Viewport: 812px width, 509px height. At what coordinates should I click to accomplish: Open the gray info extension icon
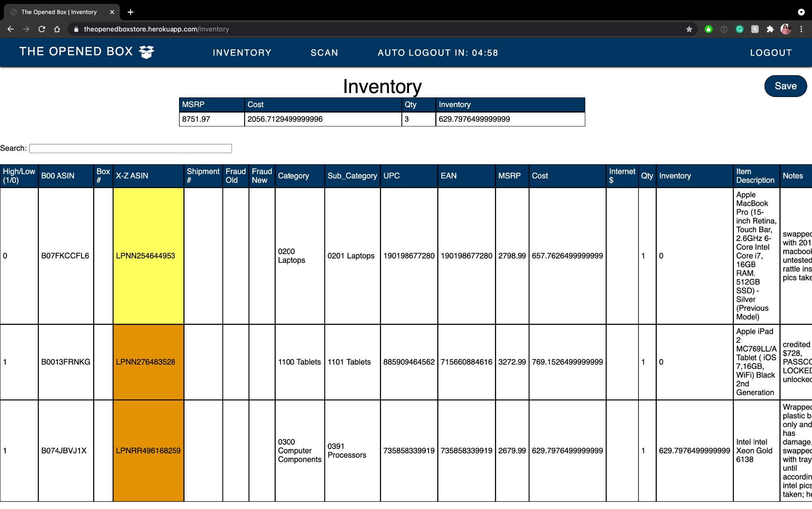coord(724,29)
